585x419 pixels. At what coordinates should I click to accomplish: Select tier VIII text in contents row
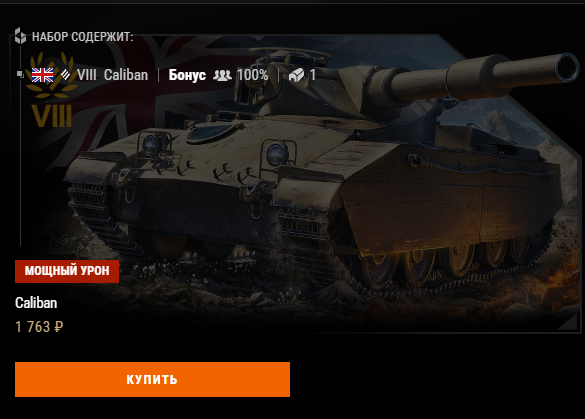[87, 75]
